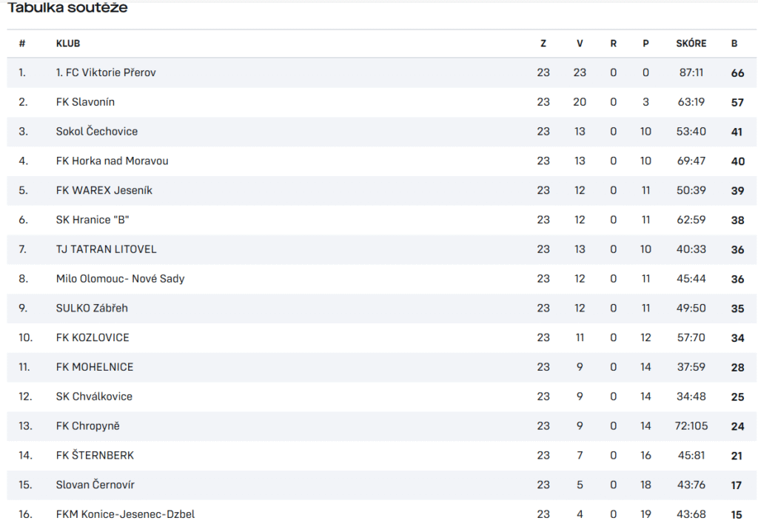Image resolution: width=758 pixels, height=532 pixels.
Task: Open the FK Slavonín club page
Action: pos(85,102)
